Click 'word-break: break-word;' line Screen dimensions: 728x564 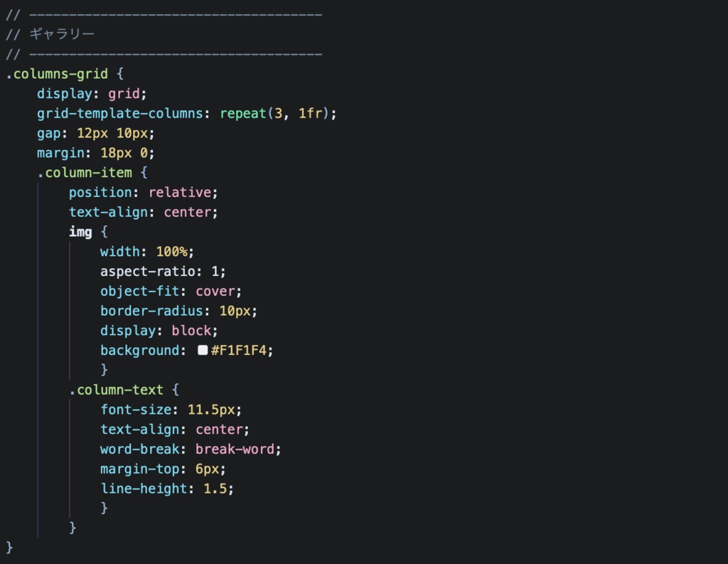pos(191,449)
